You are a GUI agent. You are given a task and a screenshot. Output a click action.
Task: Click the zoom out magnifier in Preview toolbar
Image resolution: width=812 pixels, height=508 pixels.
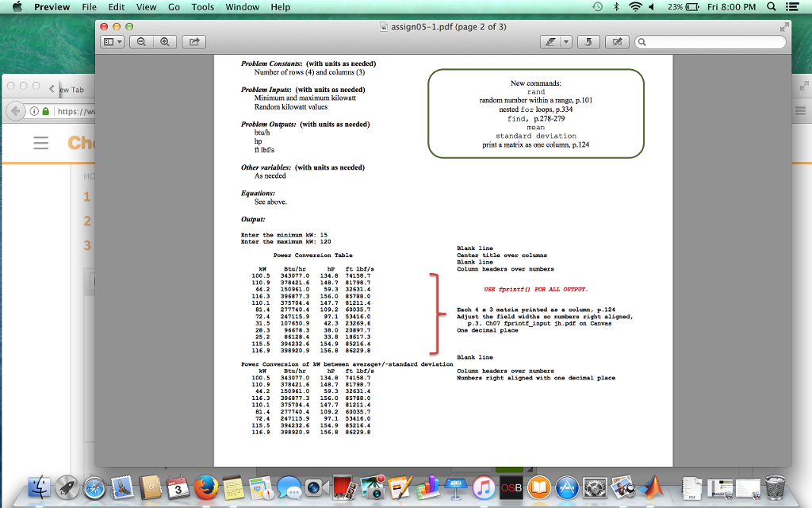click(x=141, y=41)
